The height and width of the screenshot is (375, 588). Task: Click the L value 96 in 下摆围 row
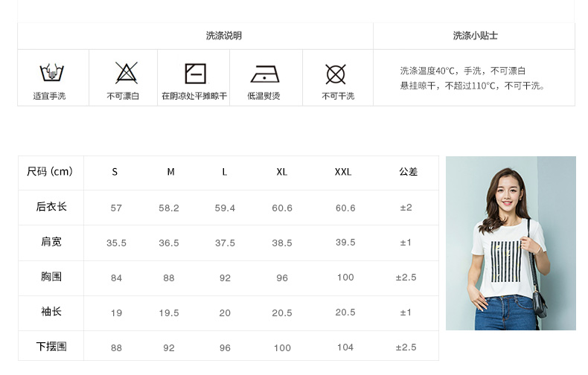coord(225,348)
